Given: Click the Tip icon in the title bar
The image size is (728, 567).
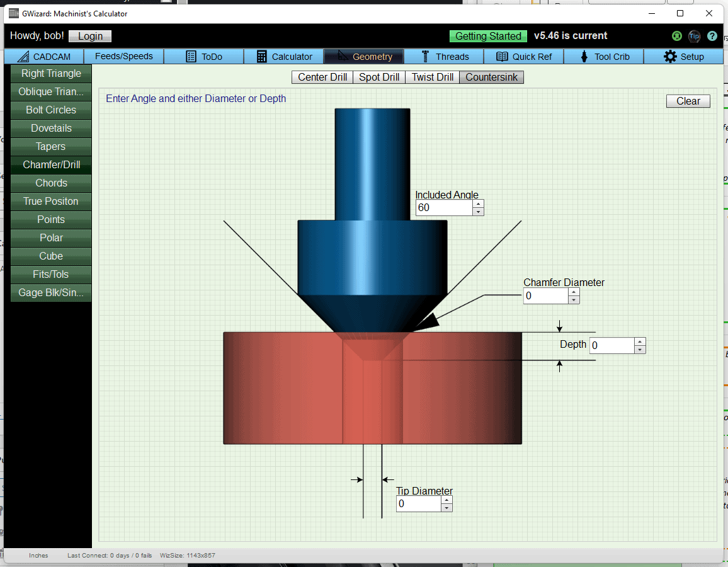Looking at the screenshot, I should click(x=694, y=36).
